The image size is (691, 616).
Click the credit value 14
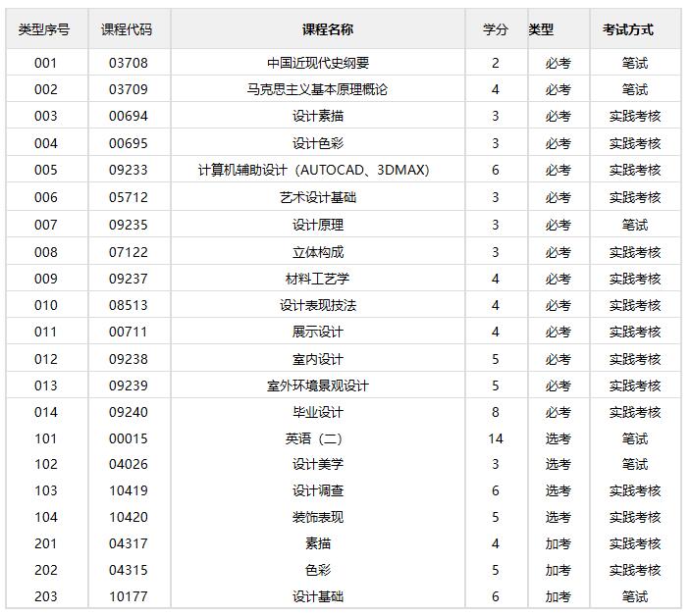(496, 438)
